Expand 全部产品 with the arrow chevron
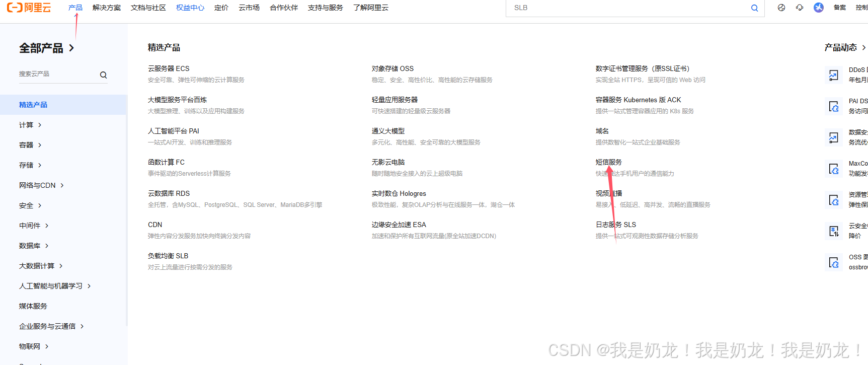The image size is (868, 365). coord(71,48)
